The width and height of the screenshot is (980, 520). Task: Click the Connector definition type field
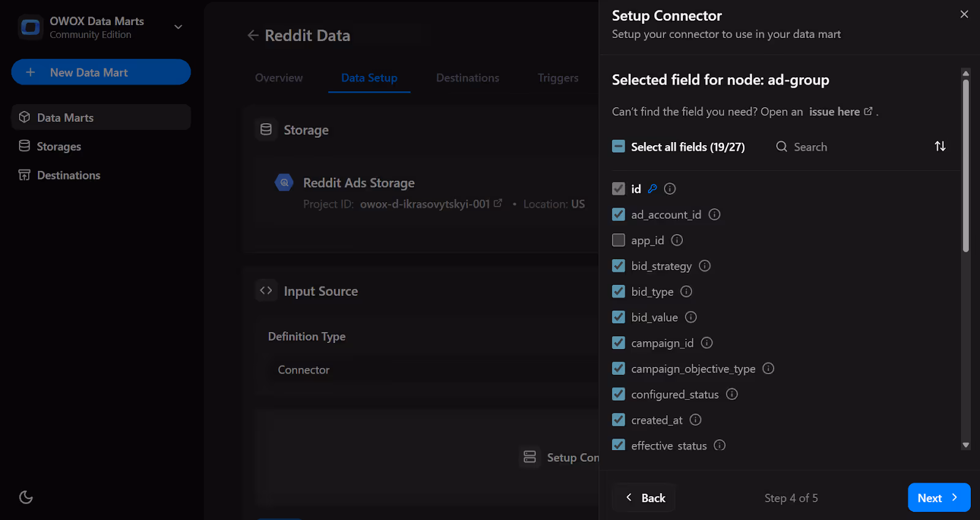click(x=432, y=370)
